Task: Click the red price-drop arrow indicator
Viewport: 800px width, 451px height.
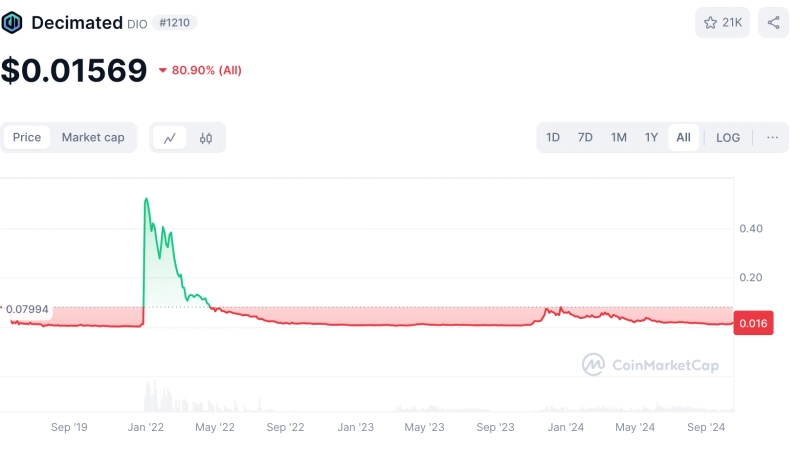Action: (x=163, y=71)
